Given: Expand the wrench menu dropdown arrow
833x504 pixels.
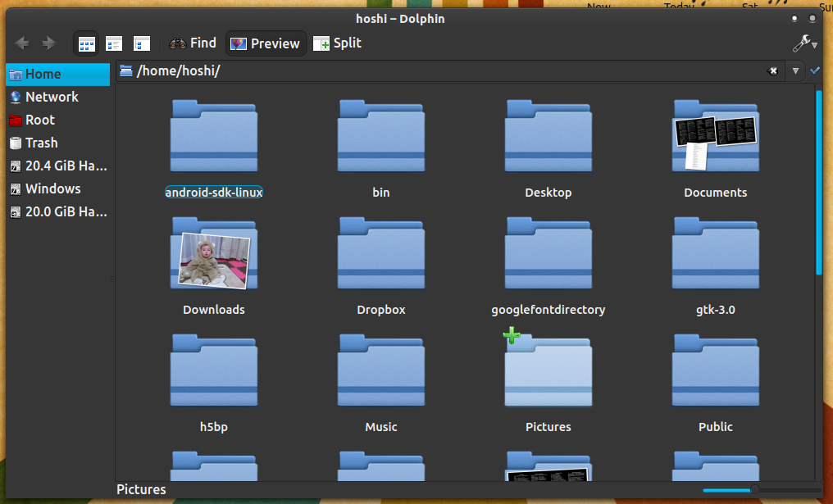Looking at the screenshot, I should coord(813,47).
